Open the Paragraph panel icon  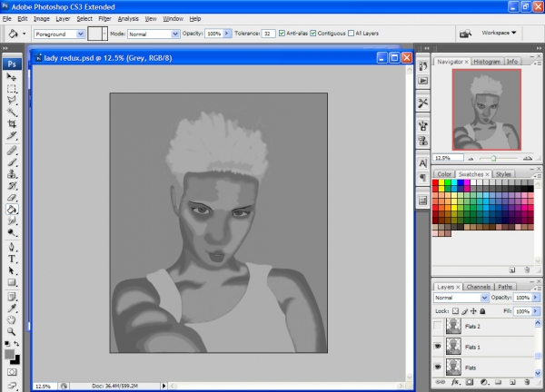pyautogui.click(x=422, y=178)
